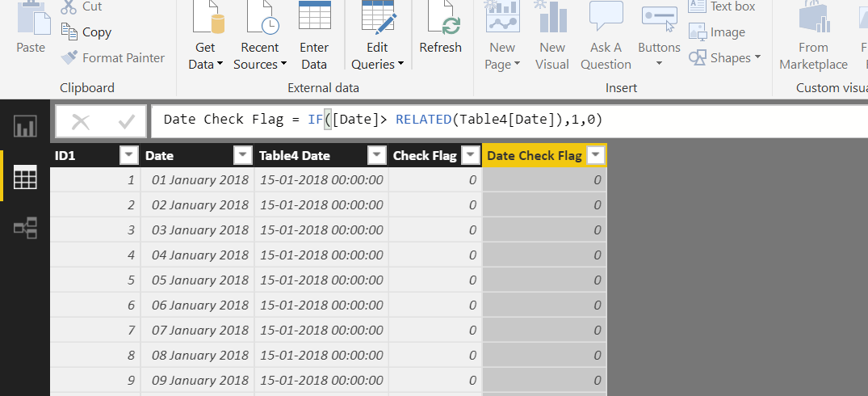Click Date Check Flag cell in row 7
Screen dimensions: 868x396
tap(545, 330)
